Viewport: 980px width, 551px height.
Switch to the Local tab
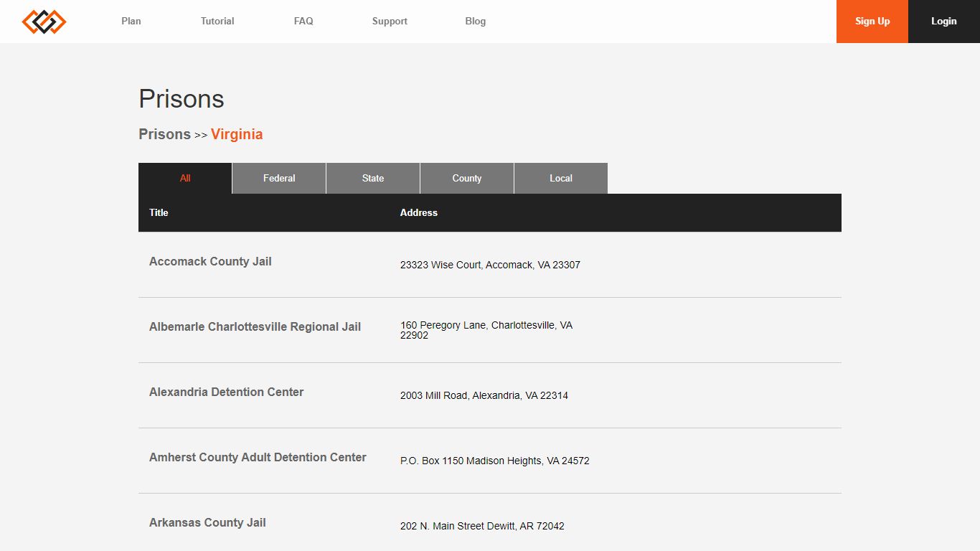click(x=561, y=178)
